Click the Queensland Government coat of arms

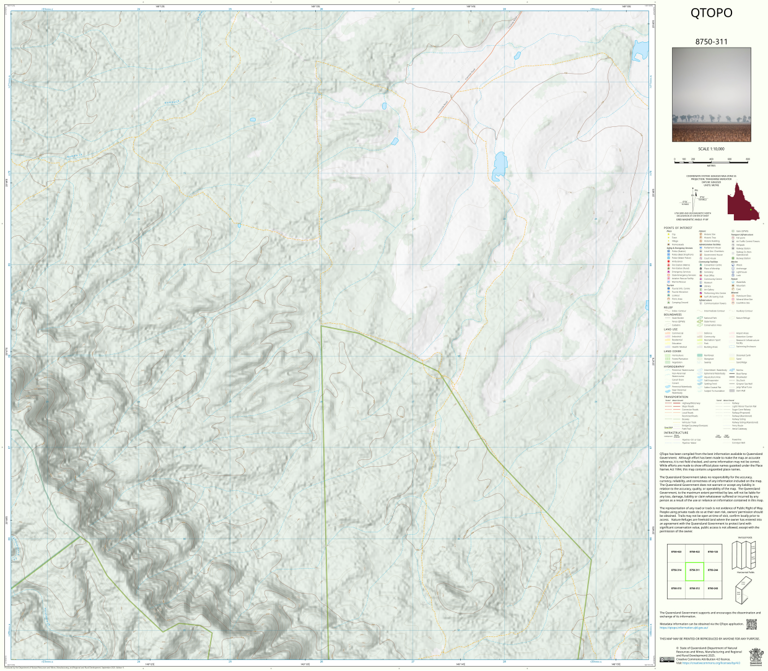(756, 655)
